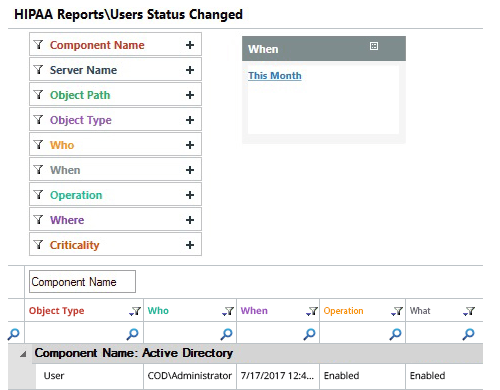Image resolution: width=500 pixels, height=390 pixels.
Task: Click the plus icon next to Object Path
Action: 190,95
